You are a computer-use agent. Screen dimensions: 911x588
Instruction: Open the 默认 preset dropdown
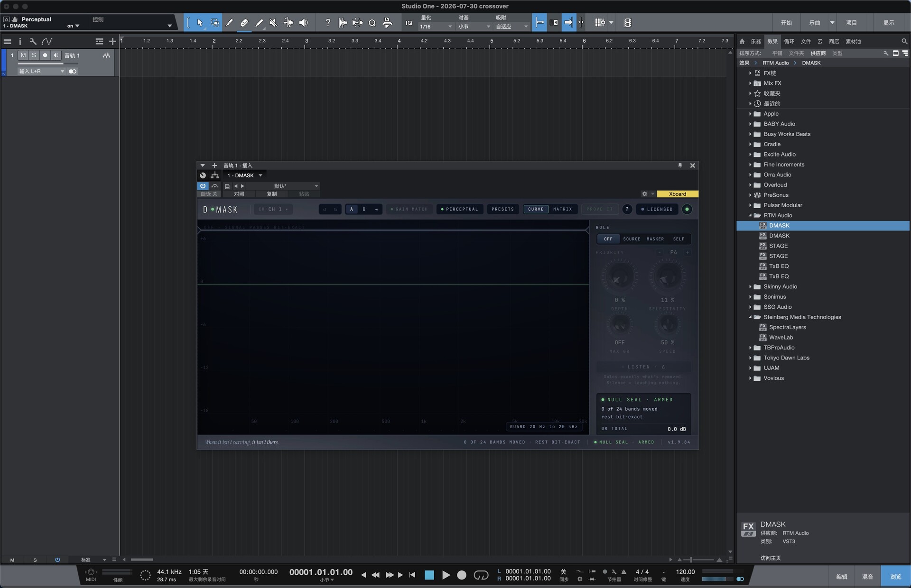[283, 186]
